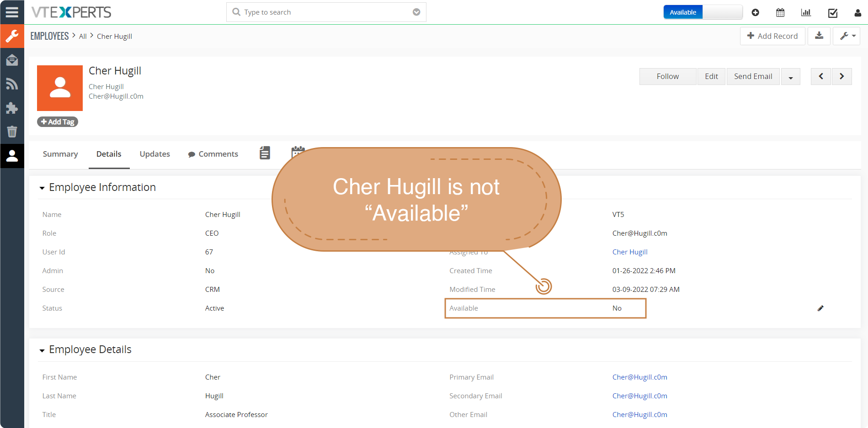Click the Add Tag button
Image resolution: width=868 pixels, height=428 pixels.
tap(58, 122)
